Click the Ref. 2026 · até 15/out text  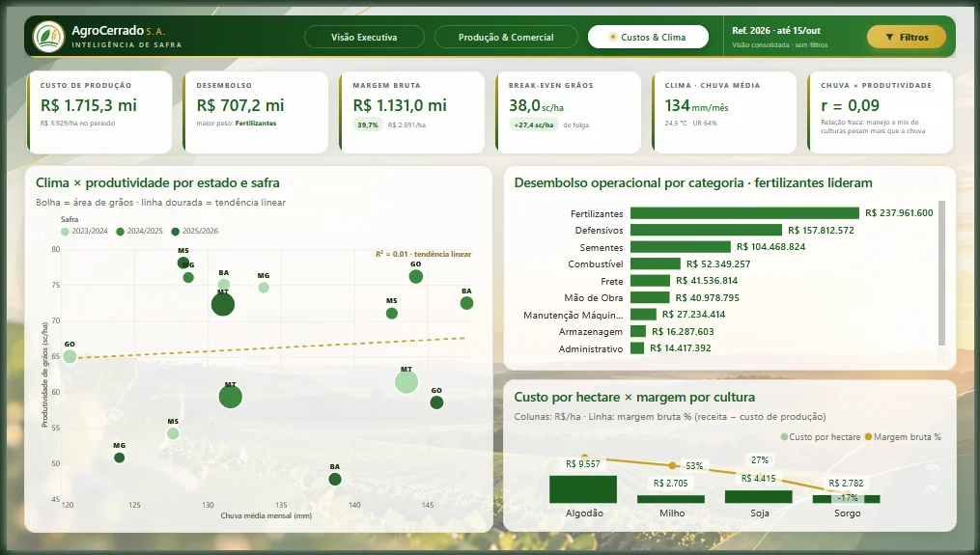click(776, 31)
